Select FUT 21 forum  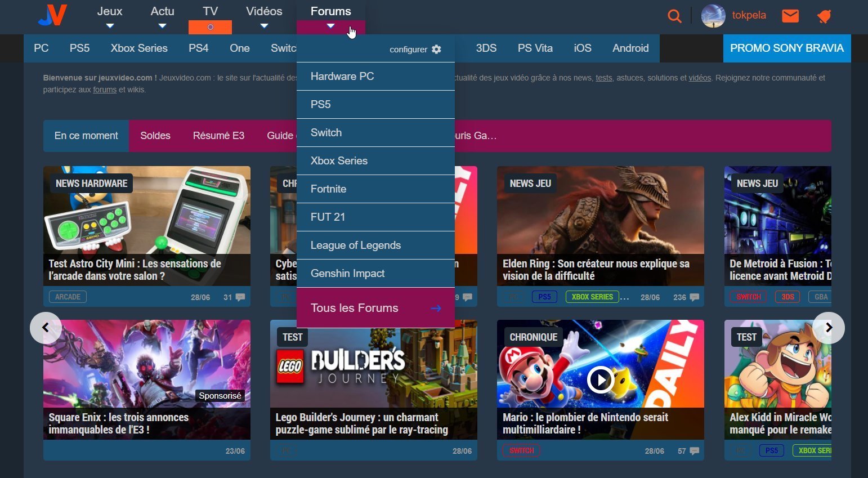coord(375,217)
